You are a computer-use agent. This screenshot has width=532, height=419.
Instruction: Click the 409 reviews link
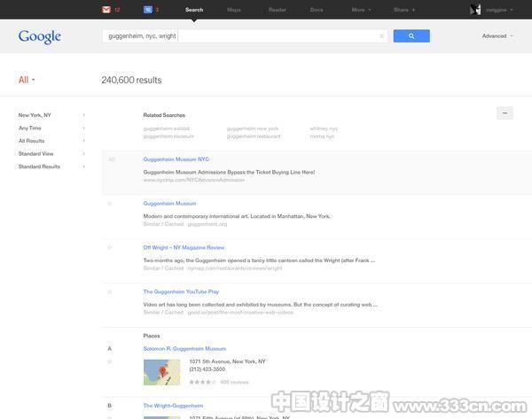[x=234, y=382]
